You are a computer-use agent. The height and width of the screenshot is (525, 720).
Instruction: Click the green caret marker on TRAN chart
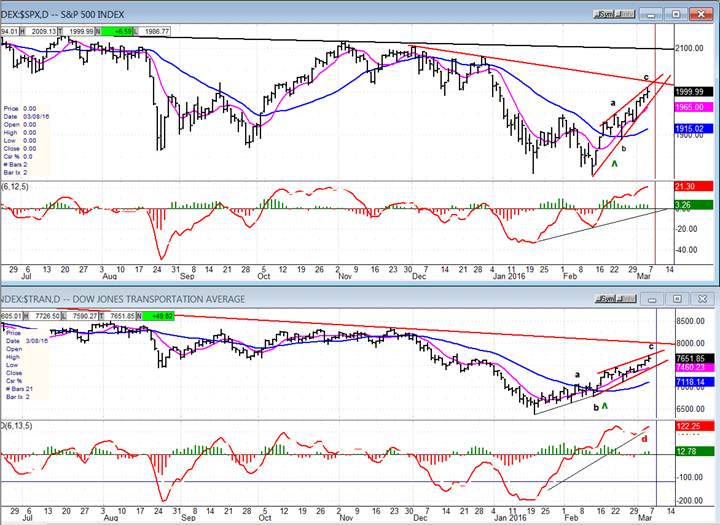point(605,406)
